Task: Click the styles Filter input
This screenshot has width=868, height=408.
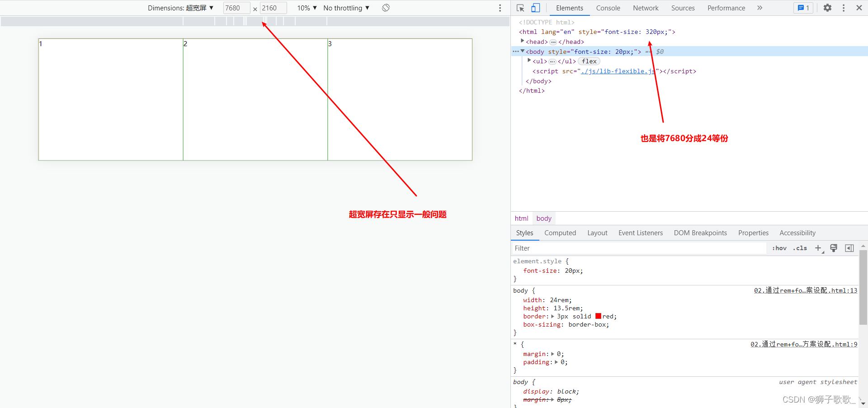Action: click(x=639, y=248)
